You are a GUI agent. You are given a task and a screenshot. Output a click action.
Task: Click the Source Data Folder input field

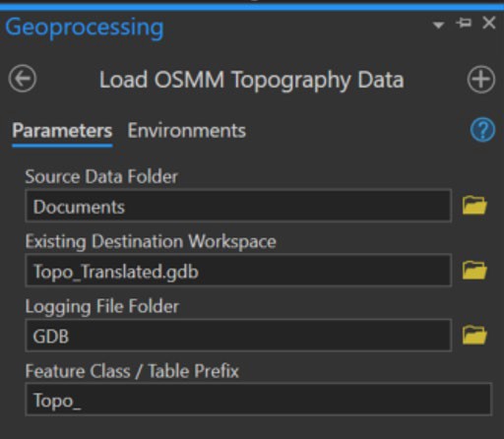[238, 206]
